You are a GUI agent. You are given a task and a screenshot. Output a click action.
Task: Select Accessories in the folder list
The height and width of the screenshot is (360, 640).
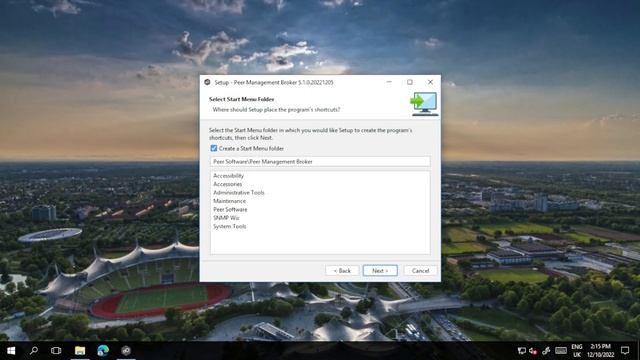click(x=227, y=184)
